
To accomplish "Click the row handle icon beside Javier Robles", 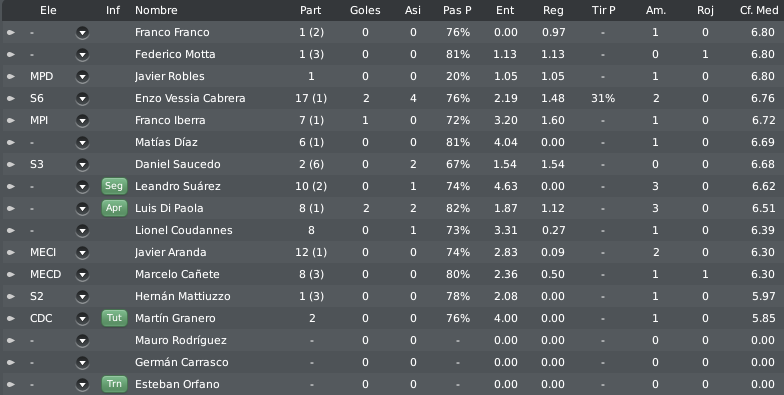I will (x=10, y=76).
